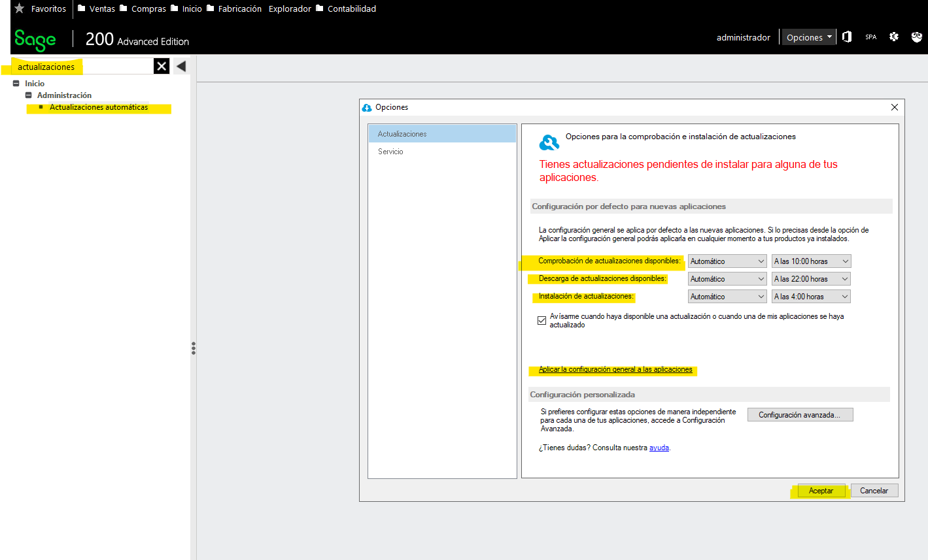The image size is (928, 560).
Task: Click the cloud icon in the Opciones title bar
Action: (367, 107)
